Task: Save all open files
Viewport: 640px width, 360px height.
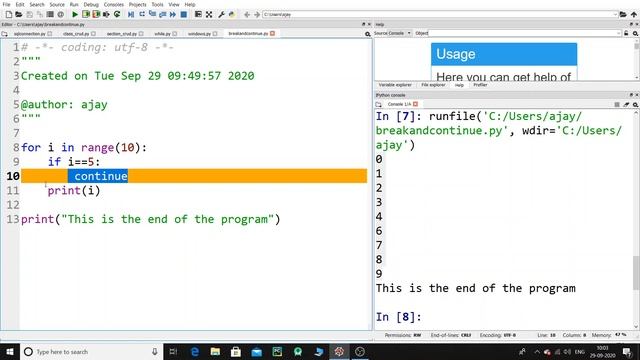Action: click(x=40, y=14)
